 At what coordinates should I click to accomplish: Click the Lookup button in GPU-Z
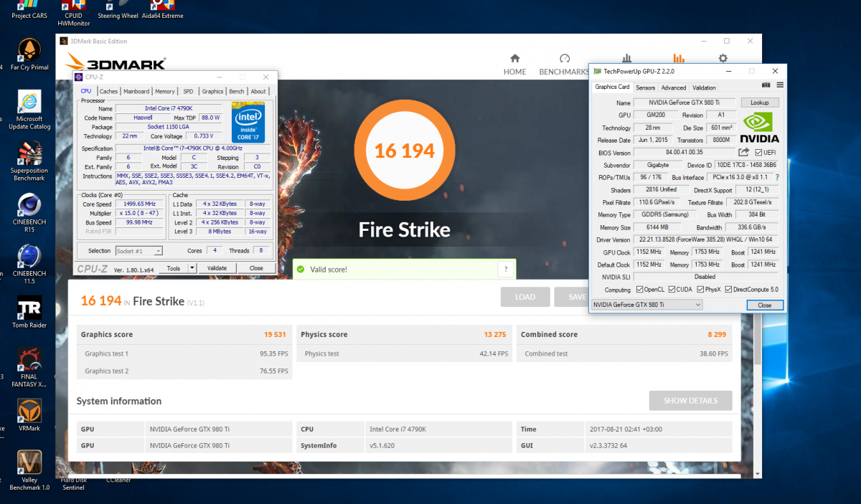coord(759,103)
